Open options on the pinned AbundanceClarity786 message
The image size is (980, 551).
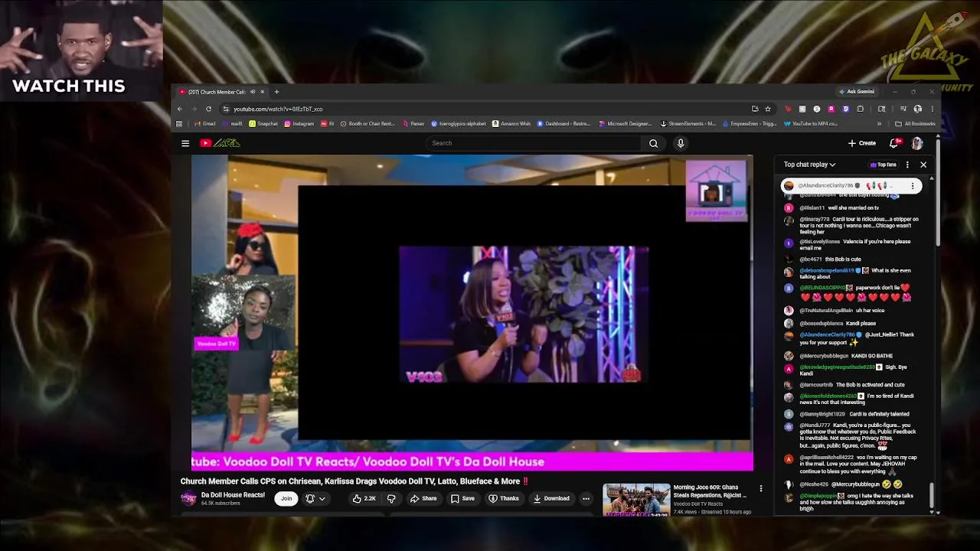click(x=913, y=186)
